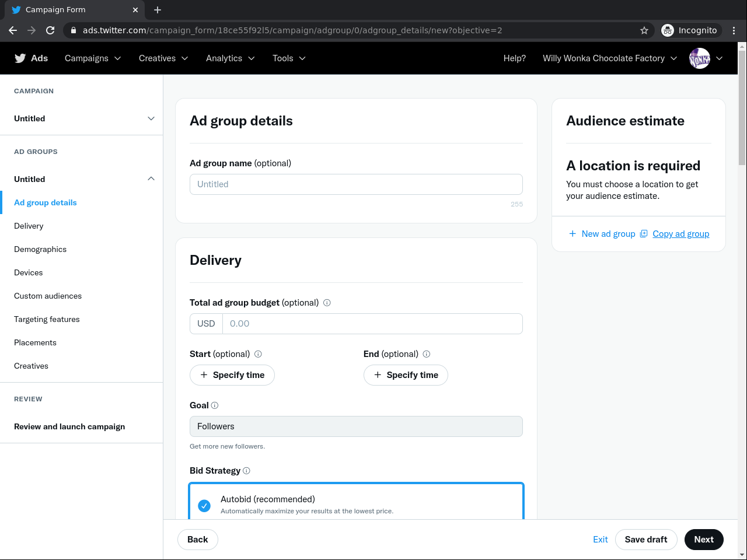Click the info icon next to End
This screenshot has height=560, width=747.
[x=427, y=354]
